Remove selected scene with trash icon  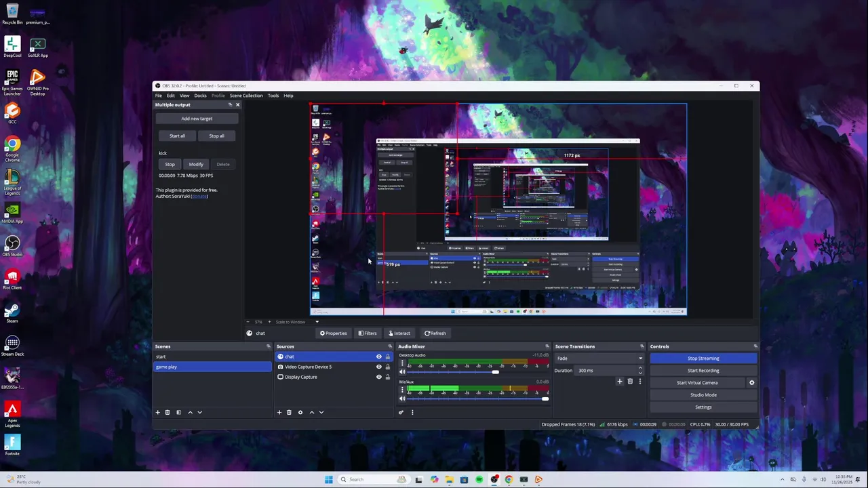[167, 412]
